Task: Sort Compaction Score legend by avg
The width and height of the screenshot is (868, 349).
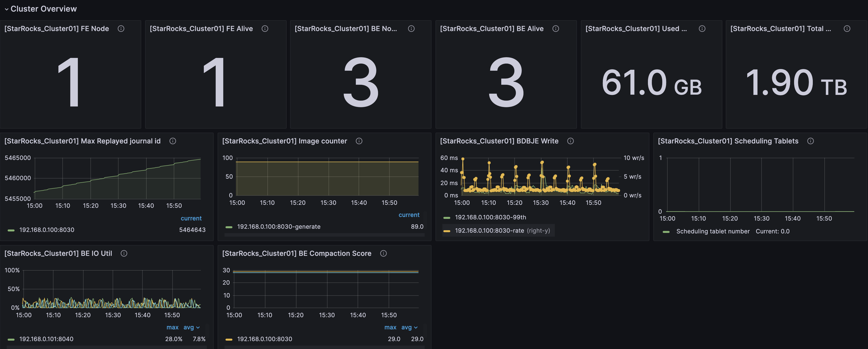Action: [409, 328]
